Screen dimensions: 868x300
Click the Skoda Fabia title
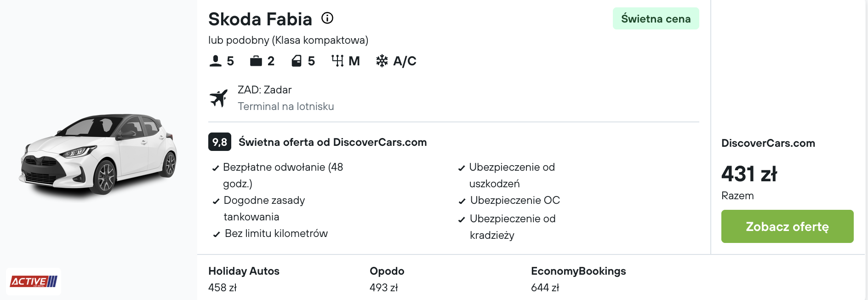(260, 19)
